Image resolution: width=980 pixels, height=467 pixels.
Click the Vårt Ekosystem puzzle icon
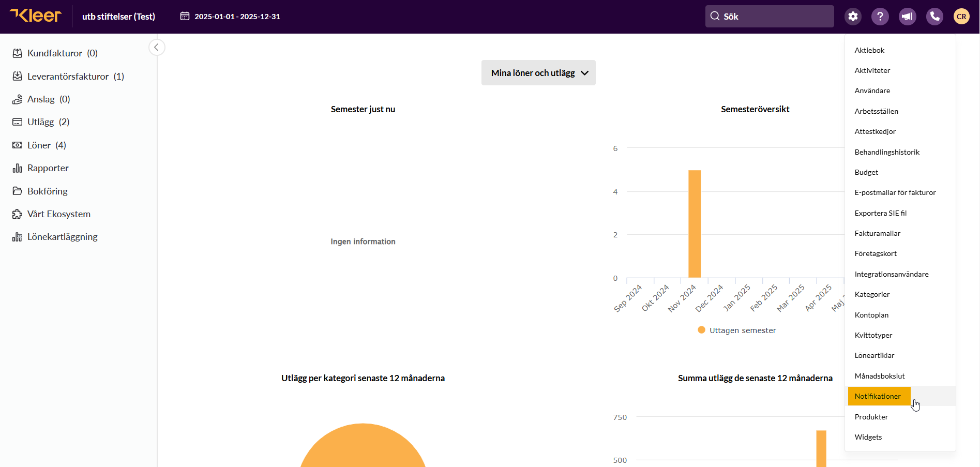[x=18, y=214]
